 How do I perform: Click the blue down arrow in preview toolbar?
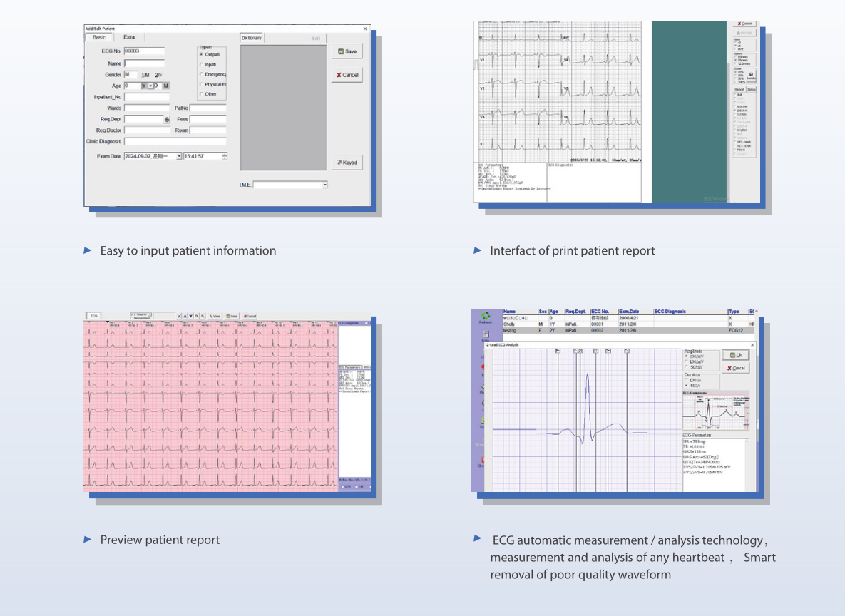tap(190, 316)
